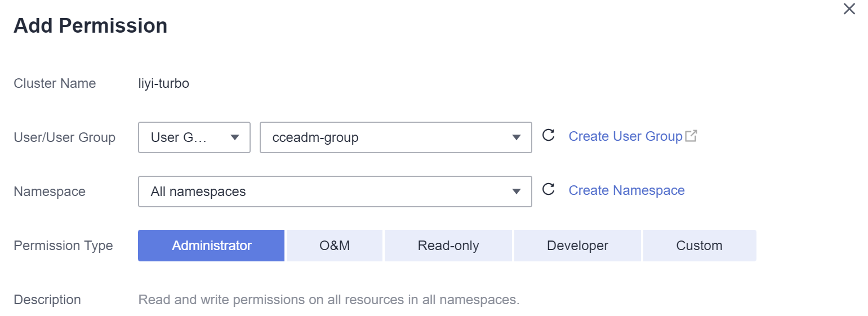Click the caret in the All namespaces box
The height and width of the screenshot is (316, 868).
pyautogui.click(x=517, y=192)
